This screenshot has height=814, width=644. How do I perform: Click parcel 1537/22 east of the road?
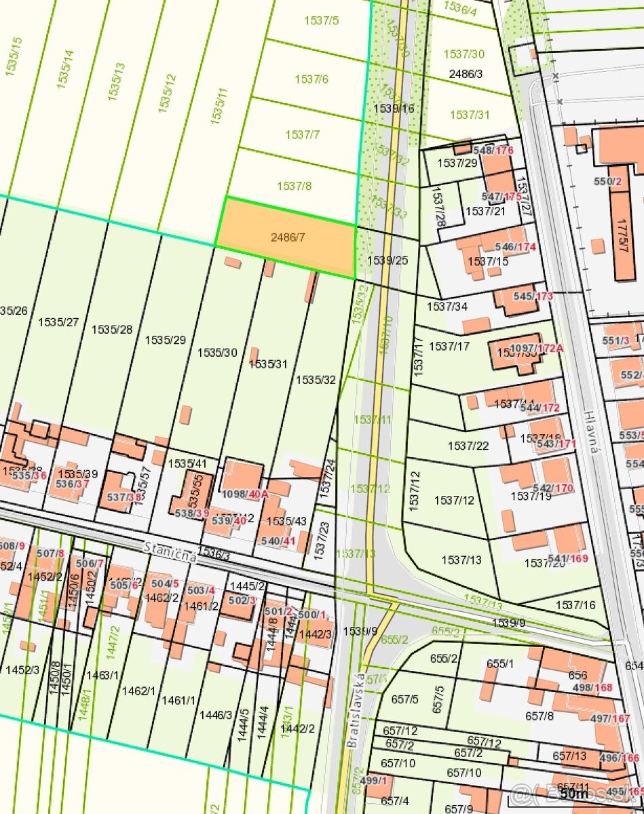click(x=468, y=446)
